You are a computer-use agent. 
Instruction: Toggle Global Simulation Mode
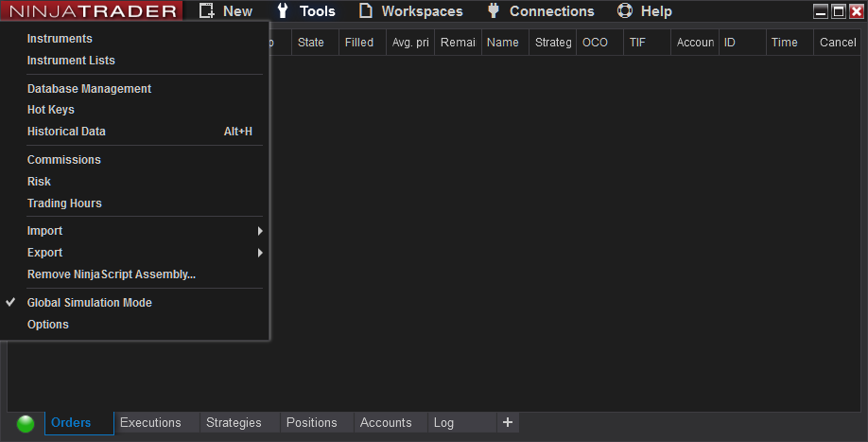click(x=90, y=303)
